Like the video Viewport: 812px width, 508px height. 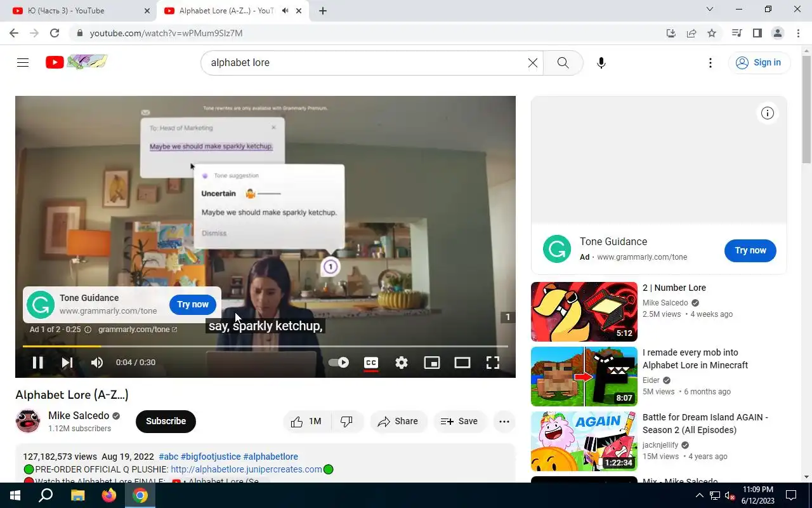coord(306,421)
